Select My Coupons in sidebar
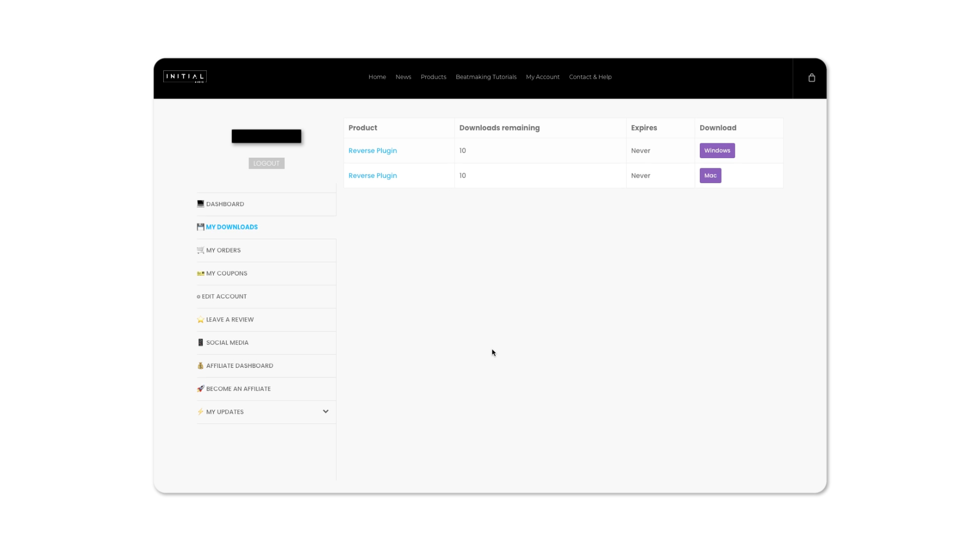Image resolution: width=980 pixels, height=551 pixels. click(x=227, y=273)
